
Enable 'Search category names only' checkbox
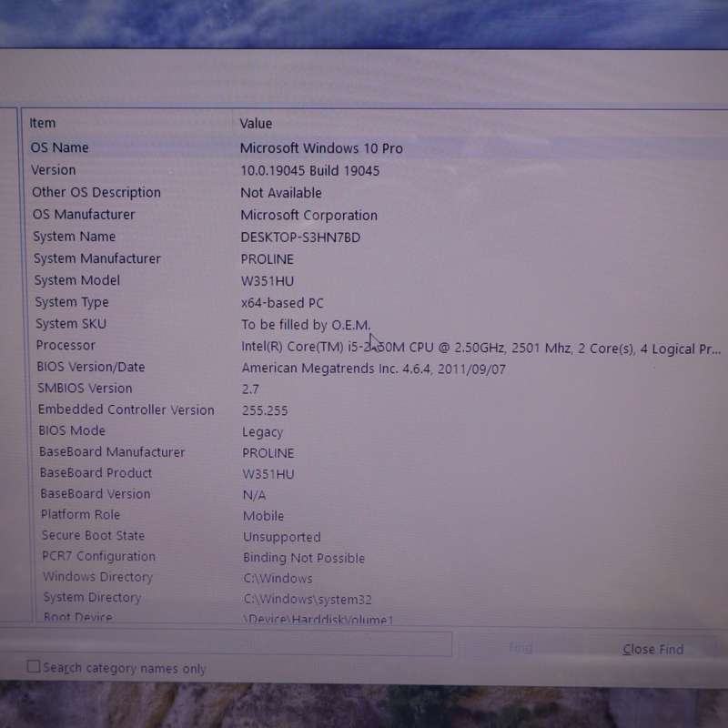click(x=34, y=667)
